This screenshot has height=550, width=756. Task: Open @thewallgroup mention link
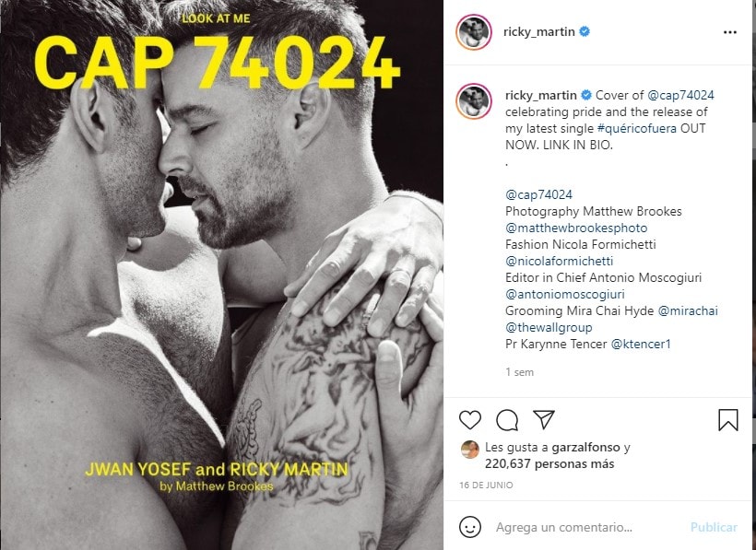(x=549, y=327)
